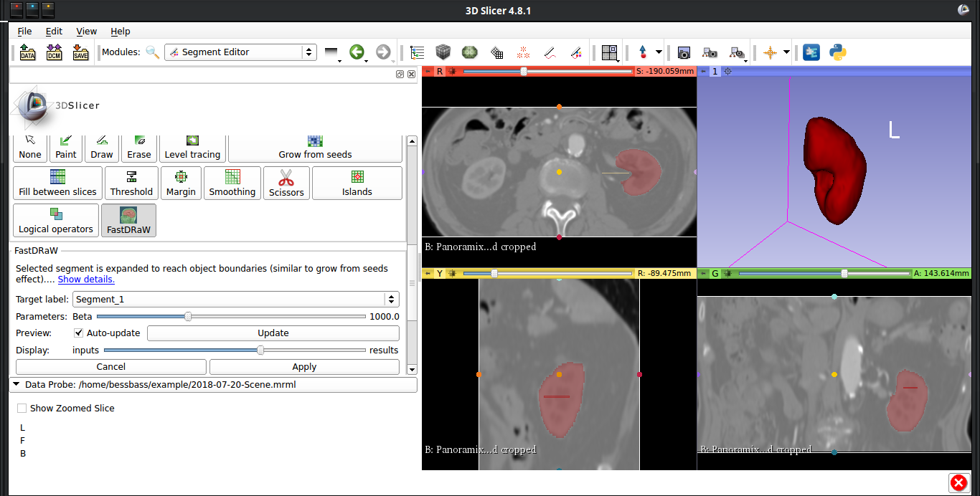
Task: Open the File menu
Action: pos(24,31)
